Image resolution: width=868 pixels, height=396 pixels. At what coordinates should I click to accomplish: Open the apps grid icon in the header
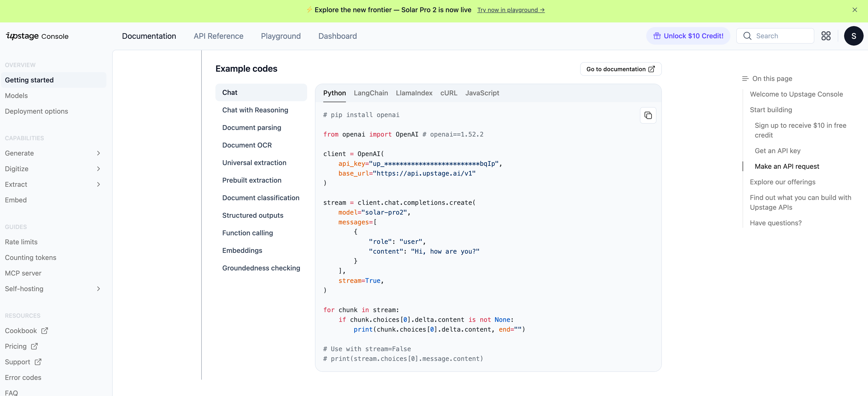pyautogui.click(x=826, y=36)
